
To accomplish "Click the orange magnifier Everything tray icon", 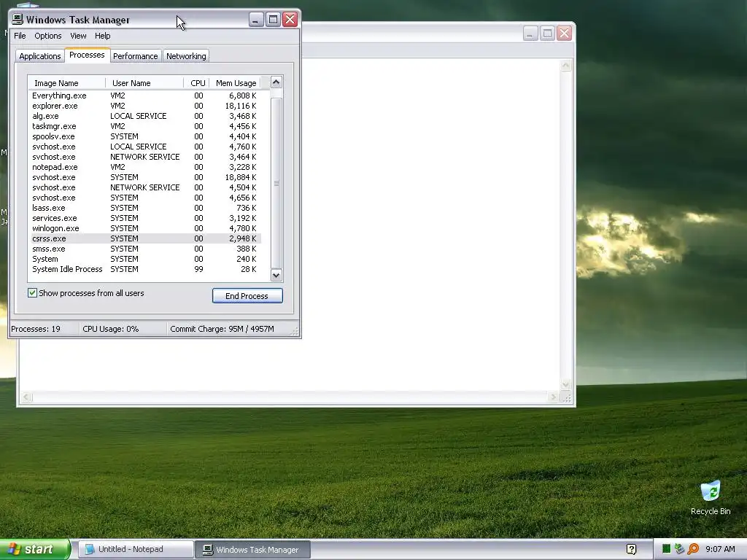I will tap(693, 549).
